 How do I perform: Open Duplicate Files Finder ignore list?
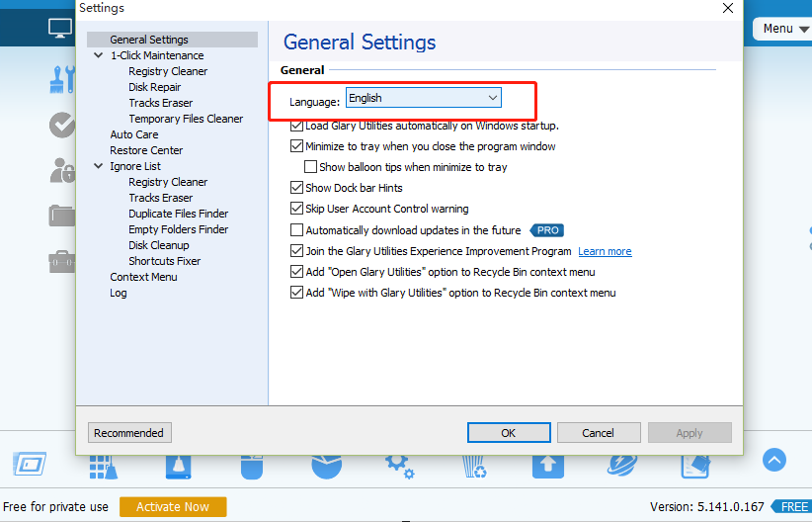[x=179, y=214]
